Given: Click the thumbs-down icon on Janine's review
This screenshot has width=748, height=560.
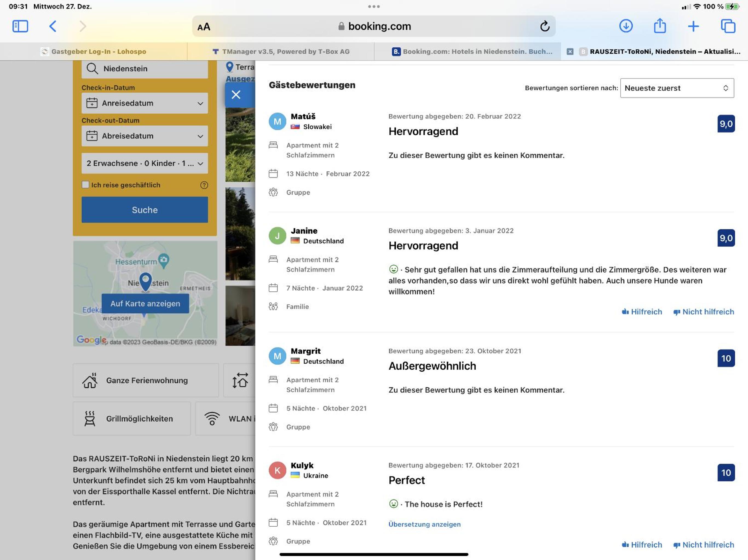Looking at the screenshot, I should pos(677,312).
